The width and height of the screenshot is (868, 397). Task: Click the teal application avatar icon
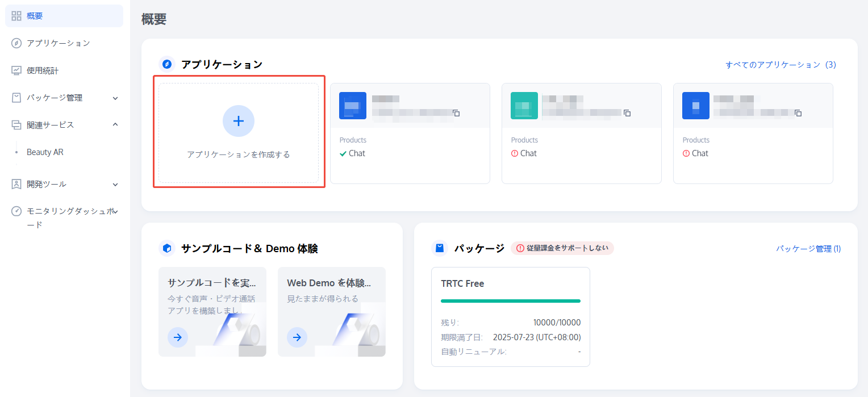(x=524, y=106)
